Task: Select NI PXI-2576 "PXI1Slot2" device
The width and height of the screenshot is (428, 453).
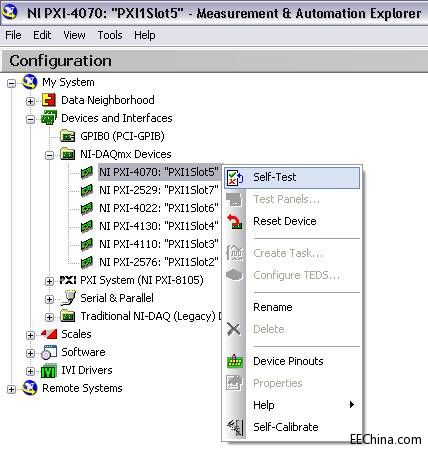Action: point(159,262)
